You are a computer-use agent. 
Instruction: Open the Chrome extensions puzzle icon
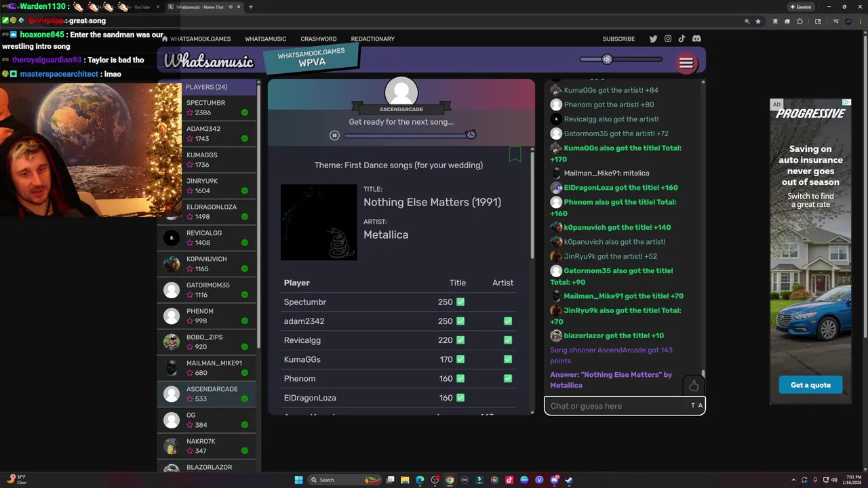pos(800,22)
